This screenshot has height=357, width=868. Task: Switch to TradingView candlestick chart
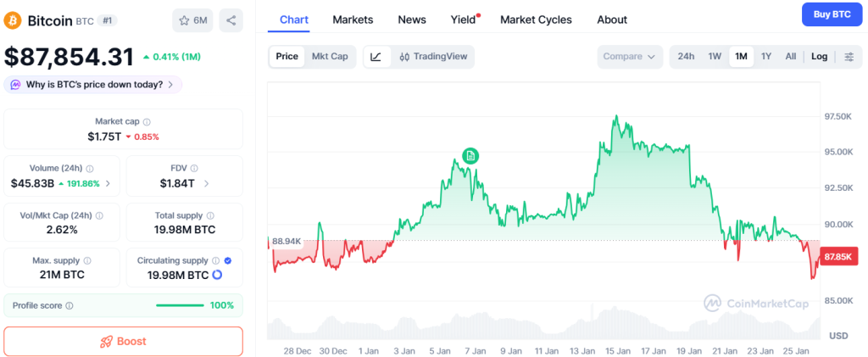tap(432, 57)
